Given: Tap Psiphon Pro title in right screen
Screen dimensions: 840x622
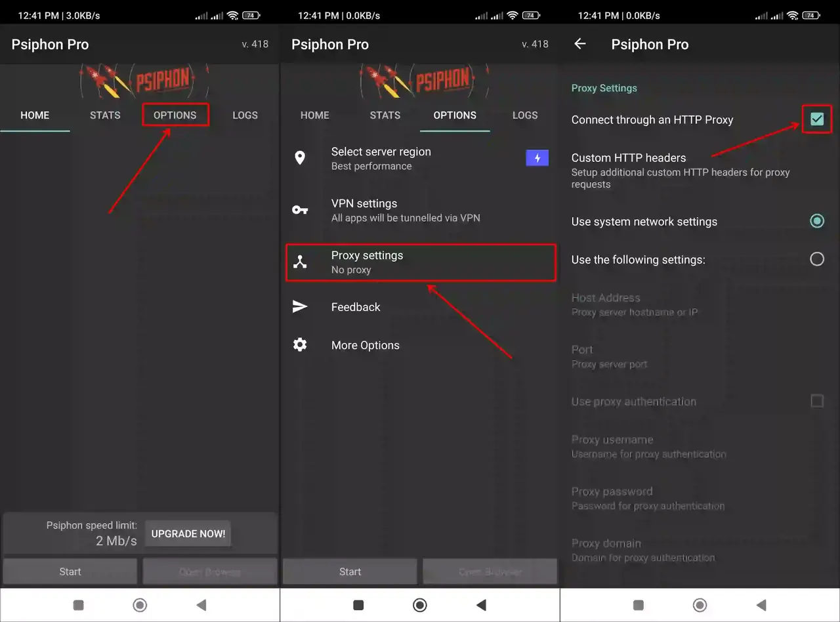Looking at the screenshot, I should (x=650, y=45).
